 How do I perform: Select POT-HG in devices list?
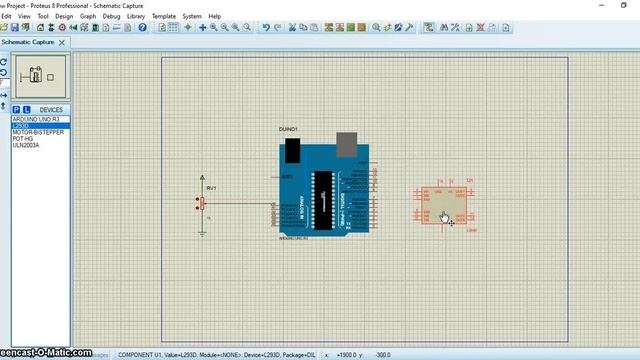40,139
